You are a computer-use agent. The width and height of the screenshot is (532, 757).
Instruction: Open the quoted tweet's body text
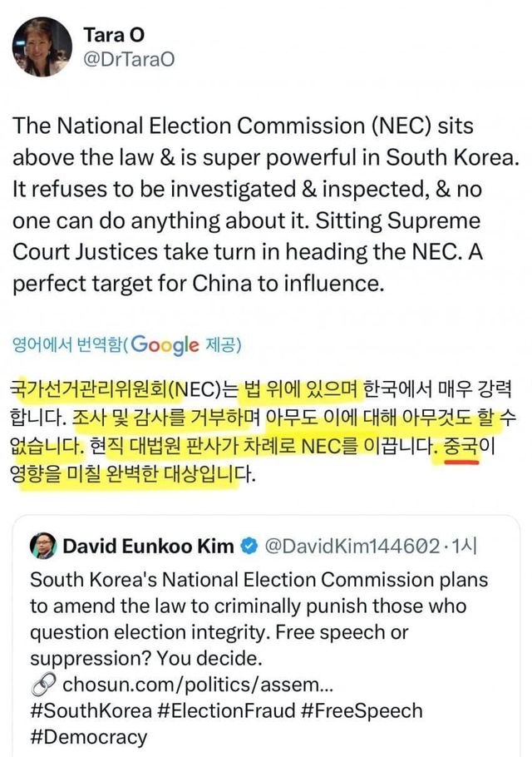[258, 619]
